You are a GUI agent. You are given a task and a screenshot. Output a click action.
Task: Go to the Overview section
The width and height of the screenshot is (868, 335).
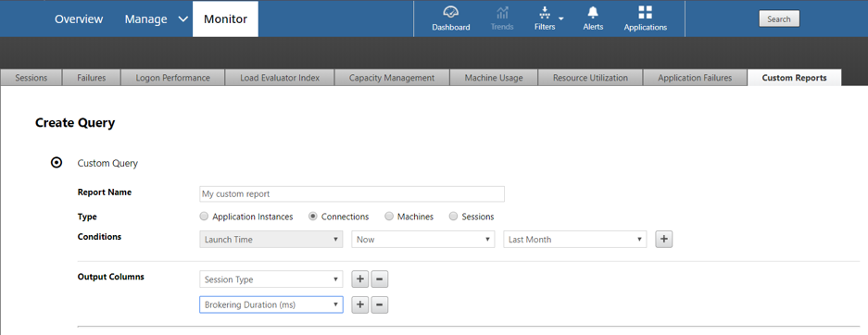coord(79,19)
